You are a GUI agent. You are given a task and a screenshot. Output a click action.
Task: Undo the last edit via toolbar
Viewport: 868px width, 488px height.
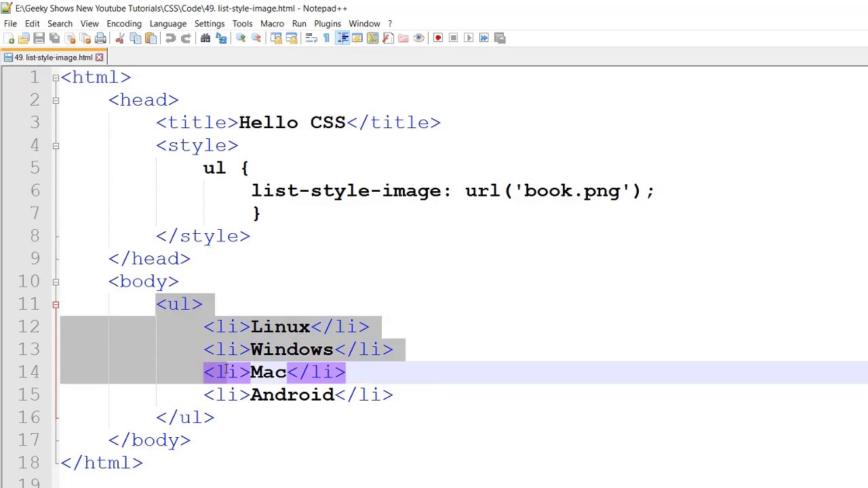(170, 38)
